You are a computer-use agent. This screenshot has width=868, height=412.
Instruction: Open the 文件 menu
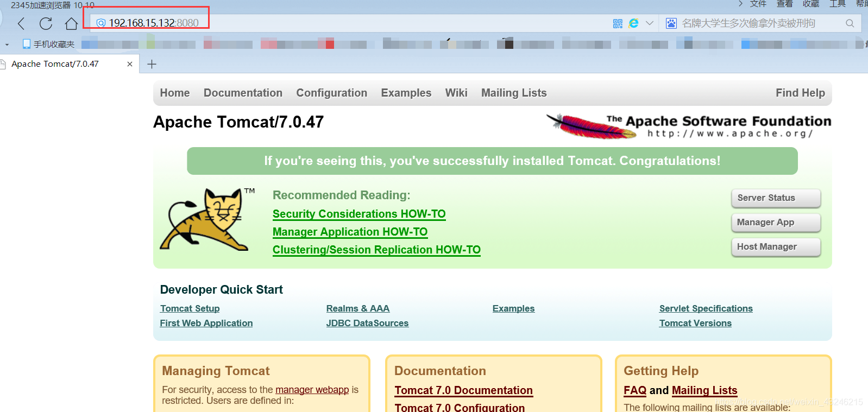(x=758, y=4)
